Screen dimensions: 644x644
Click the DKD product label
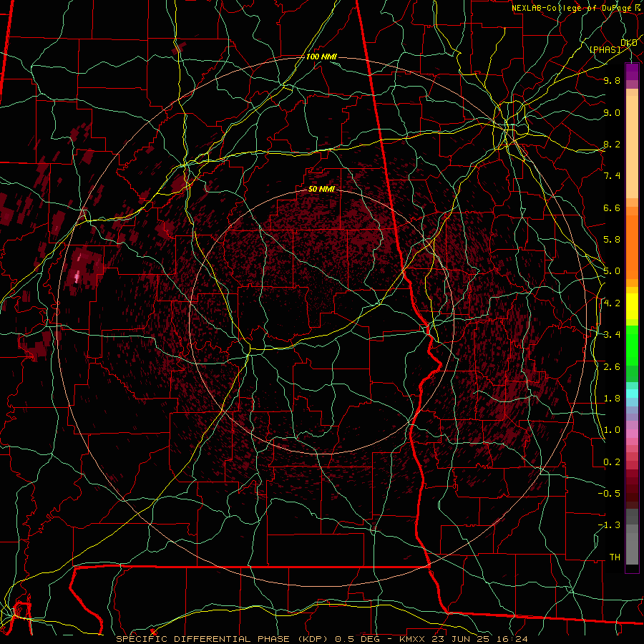tap(629, 43)
